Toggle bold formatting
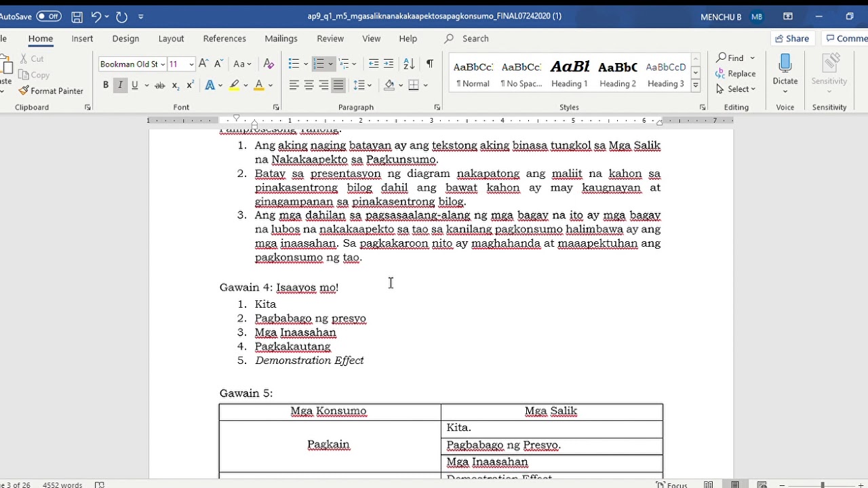The width and height of the screenshot is (868, 488). (106, 85)
